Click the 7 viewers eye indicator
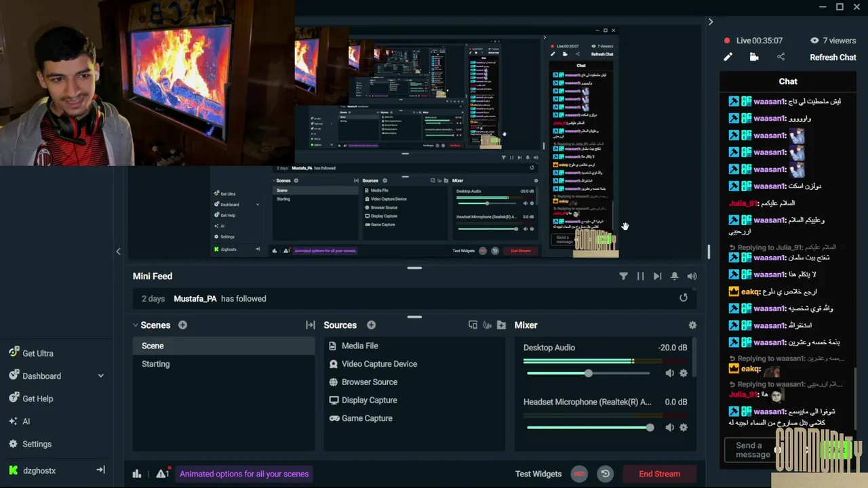868x488 pixels. click(x=833, y=41)
